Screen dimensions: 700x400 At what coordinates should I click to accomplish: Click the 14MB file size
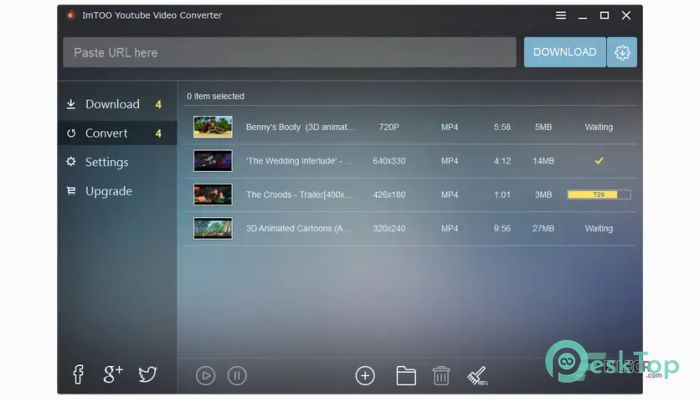tap(543, 161)
